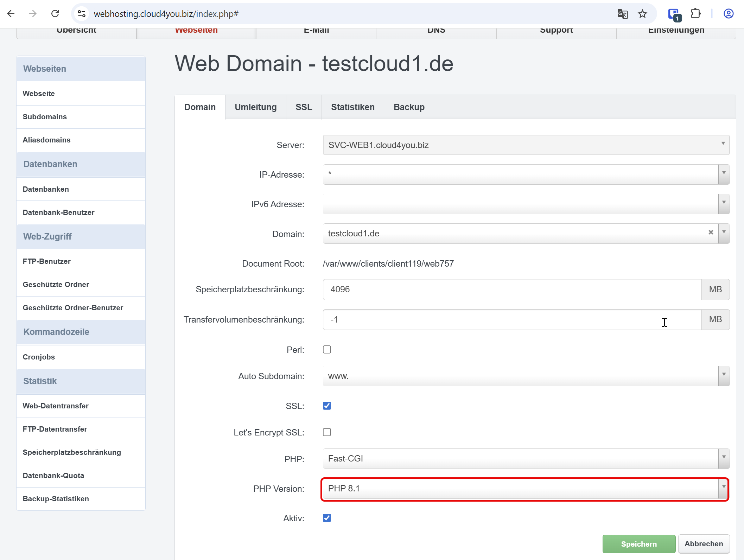This screenshot has height=560, width=744.
Task: Toggle the Aktiv checkbox
Action: pos(327,518)
